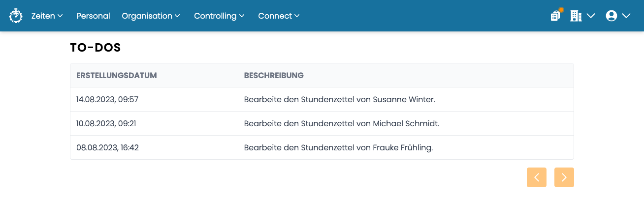Click the Erstellungsdatum column header
Viewport: 644px width, 197px height.
tap(117, 75)
